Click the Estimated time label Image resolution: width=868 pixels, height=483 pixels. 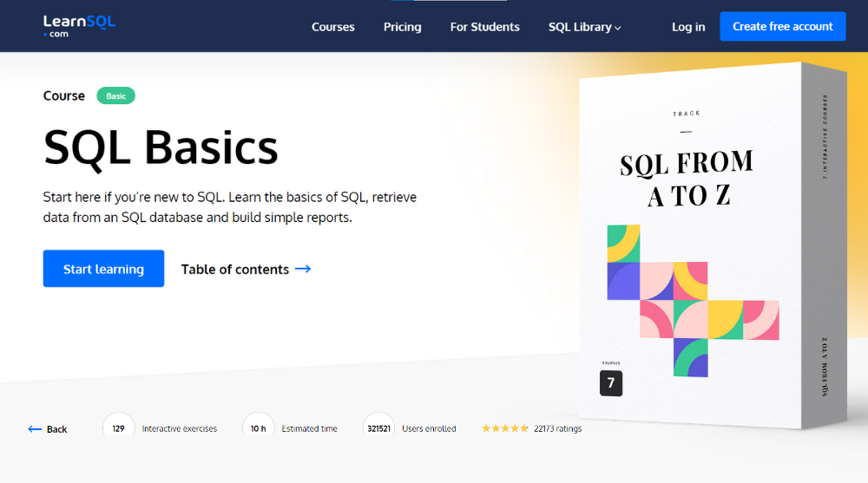(309, 428)
